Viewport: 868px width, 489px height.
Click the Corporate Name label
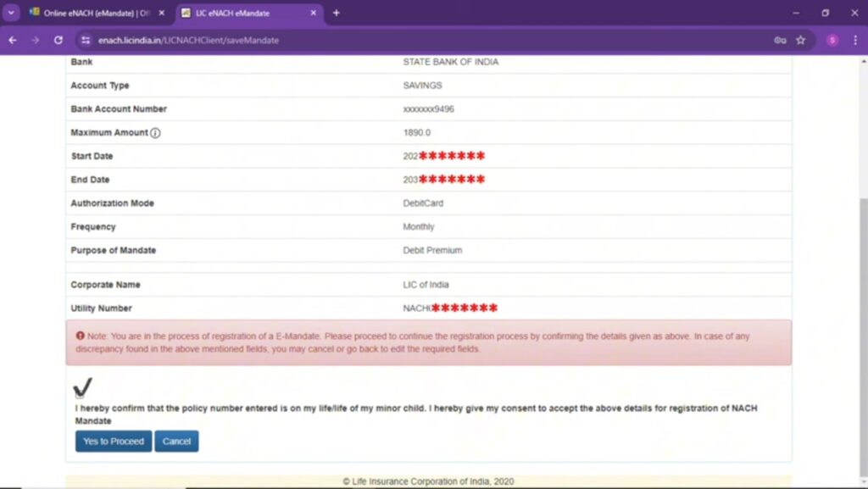point(105,285)
